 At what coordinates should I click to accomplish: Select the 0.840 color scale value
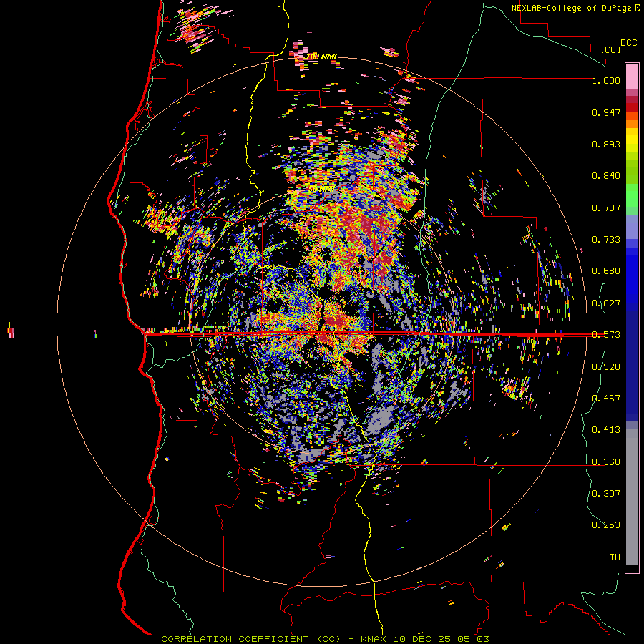coord(606,176)
